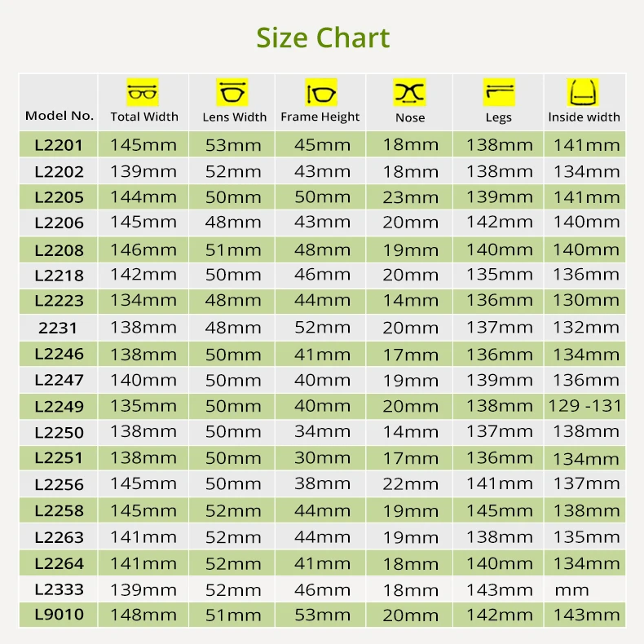Click the Nose bridge icon

tap(409, 92)
